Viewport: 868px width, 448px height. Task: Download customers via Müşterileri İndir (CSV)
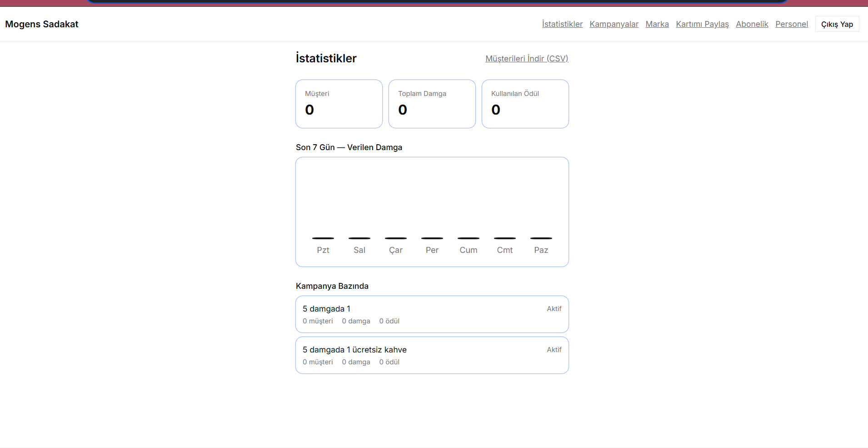(x=527, y=59)
